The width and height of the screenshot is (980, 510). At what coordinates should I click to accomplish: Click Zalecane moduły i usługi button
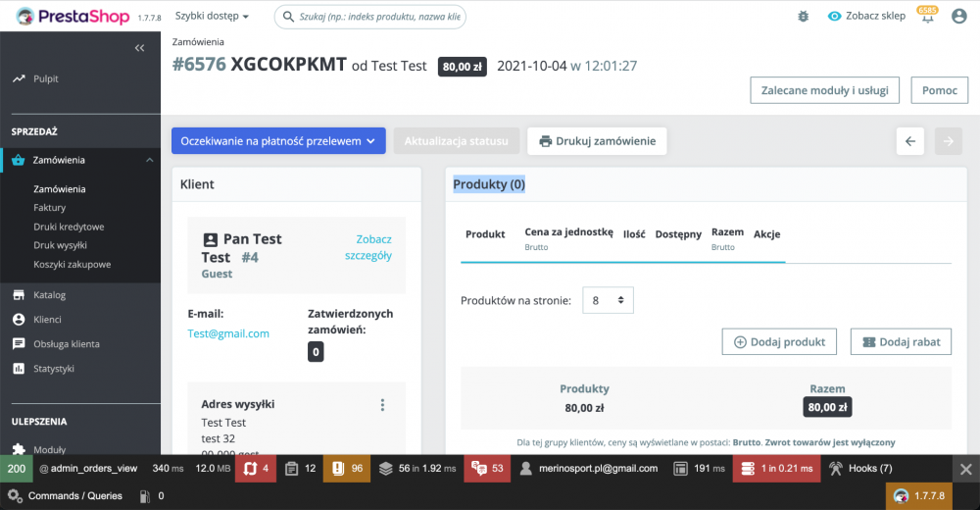coord(824,90)
